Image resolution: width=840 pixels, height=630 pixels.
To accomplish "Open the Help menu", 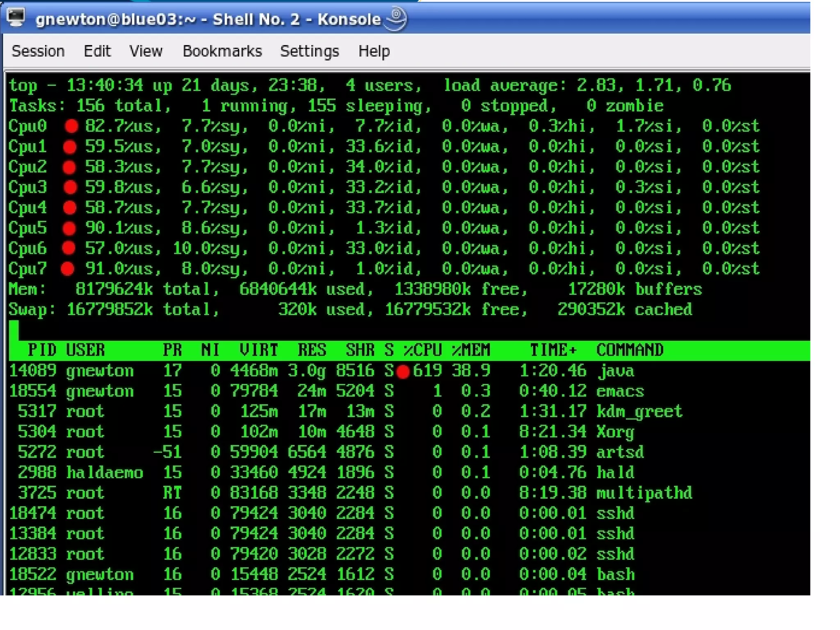I will click(x=374, y=51).
